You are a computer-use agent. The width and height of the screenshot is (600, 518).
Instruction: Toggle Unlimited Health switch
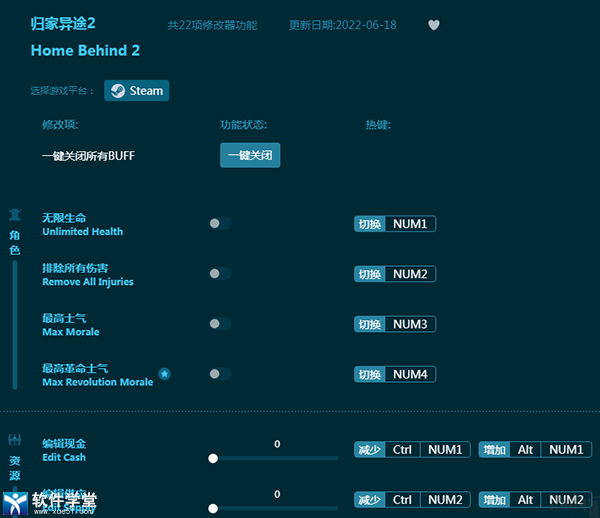tap(220, 224)
